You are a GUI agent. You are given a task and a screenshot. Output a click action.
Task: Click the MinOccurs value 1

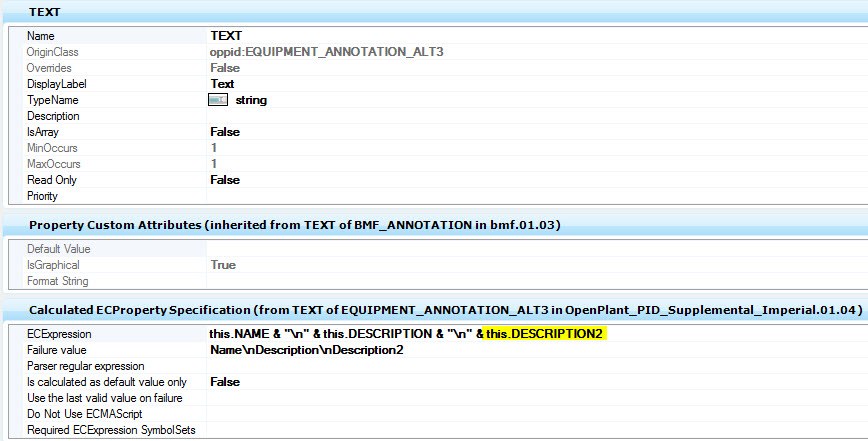pos(214,148)
